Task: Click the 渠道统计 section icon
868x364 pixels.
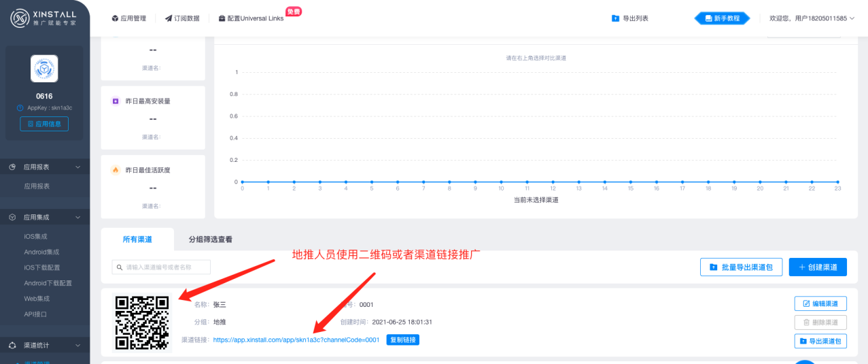Action: 12,345
